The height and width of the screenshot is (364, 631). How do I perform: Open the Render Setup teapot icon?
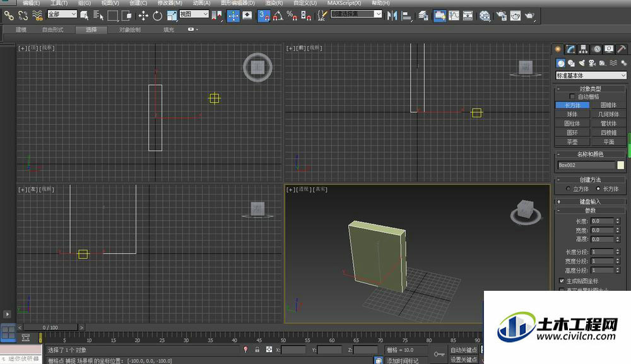(x=501, y=16)
